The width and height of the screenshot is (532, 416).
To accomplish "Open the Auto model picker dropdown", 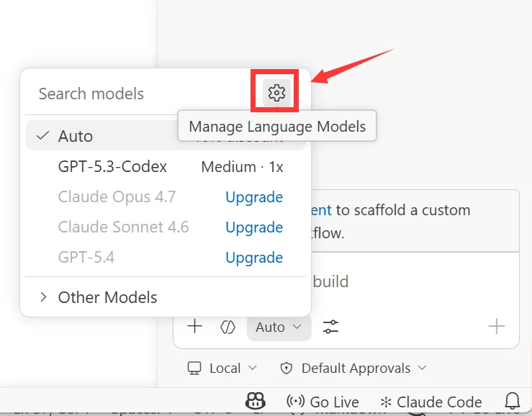I will pos(279,327).
